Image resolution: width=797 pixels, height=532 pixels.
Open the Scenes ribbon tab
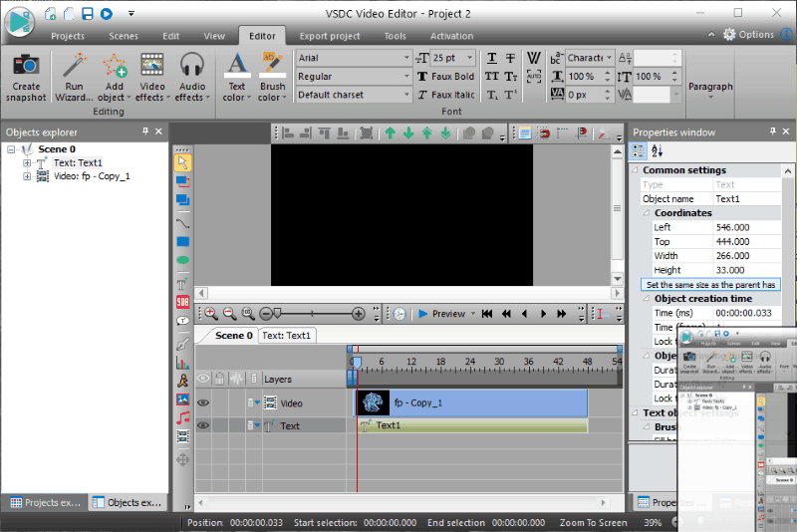(124, 36)
